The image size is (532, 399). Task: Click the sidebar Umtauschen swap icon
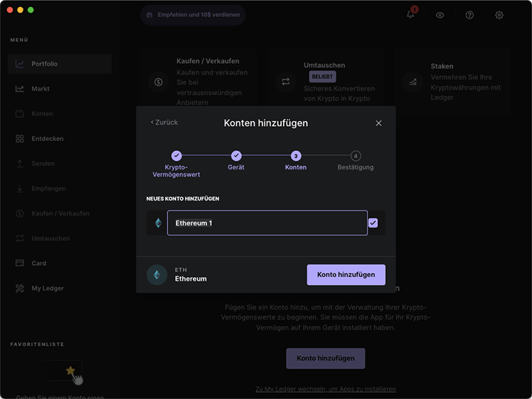20,238
